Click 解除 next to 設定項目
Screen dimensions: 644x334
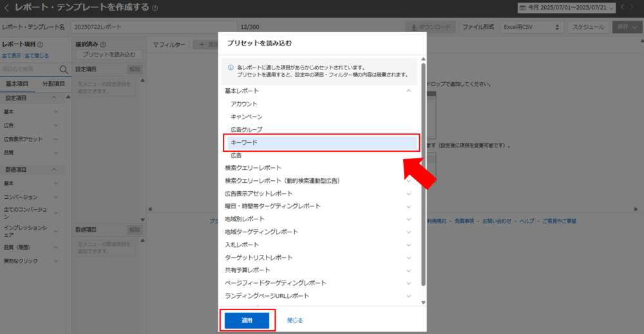click(x=135, y=70)
